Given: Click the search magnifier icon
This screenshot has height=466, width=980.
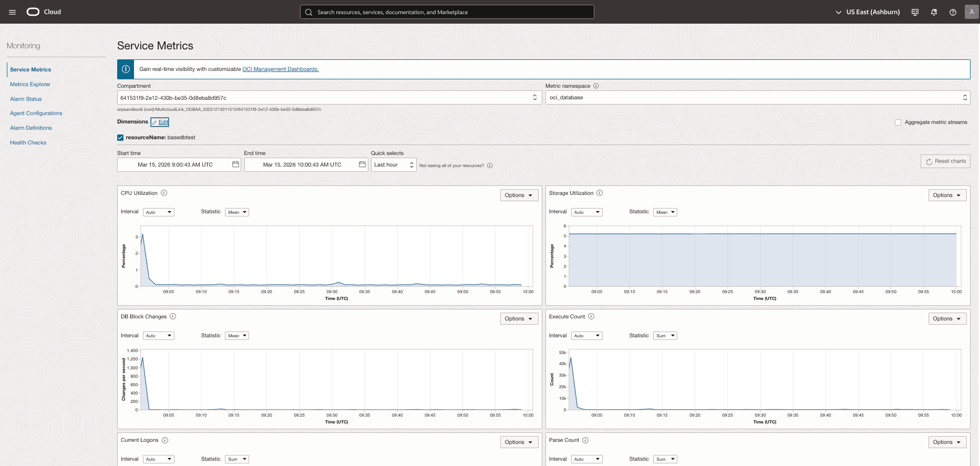Looking at the screenshot, I should [308, 12].
